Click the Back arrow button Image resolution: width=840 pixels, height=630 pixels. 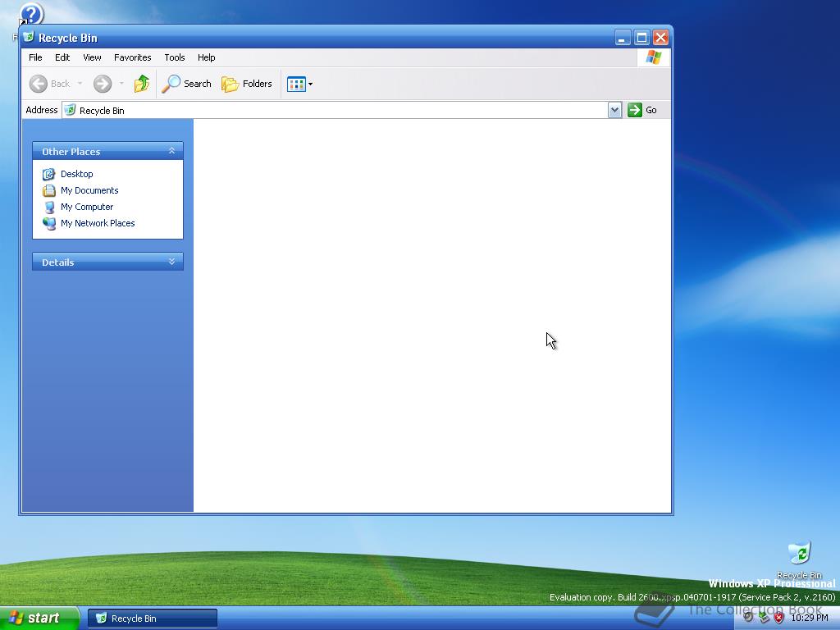pyautogui.click(x=49, y=84)
